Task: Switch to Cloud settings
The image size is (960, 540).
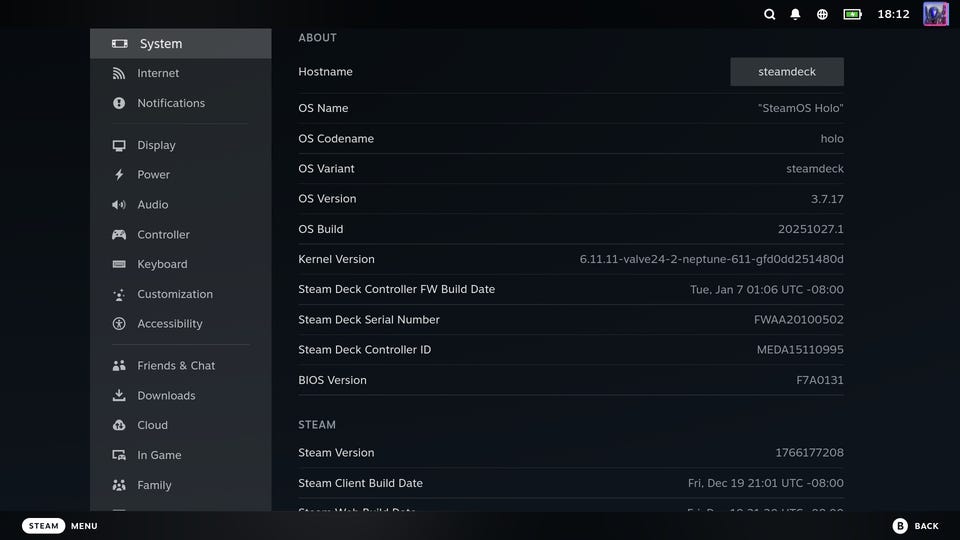Action: point(181,425)
